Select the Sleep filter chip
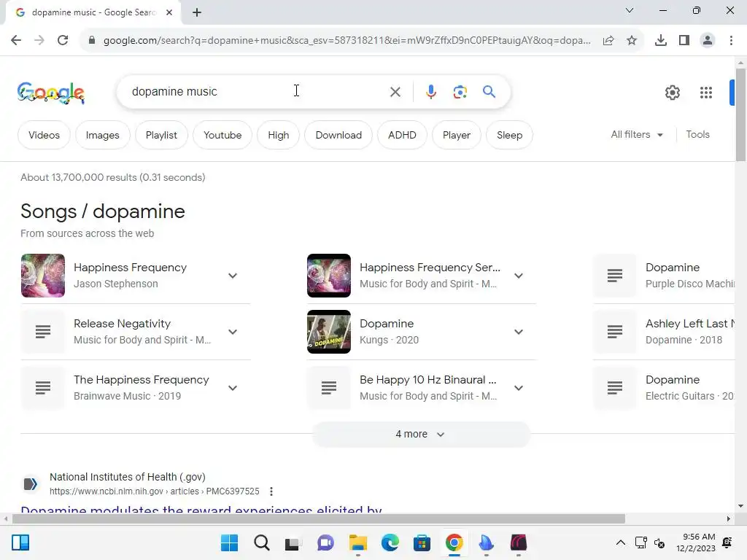This screenshot has height=560, width=747. pyautogui.click(x=509, y=135)
